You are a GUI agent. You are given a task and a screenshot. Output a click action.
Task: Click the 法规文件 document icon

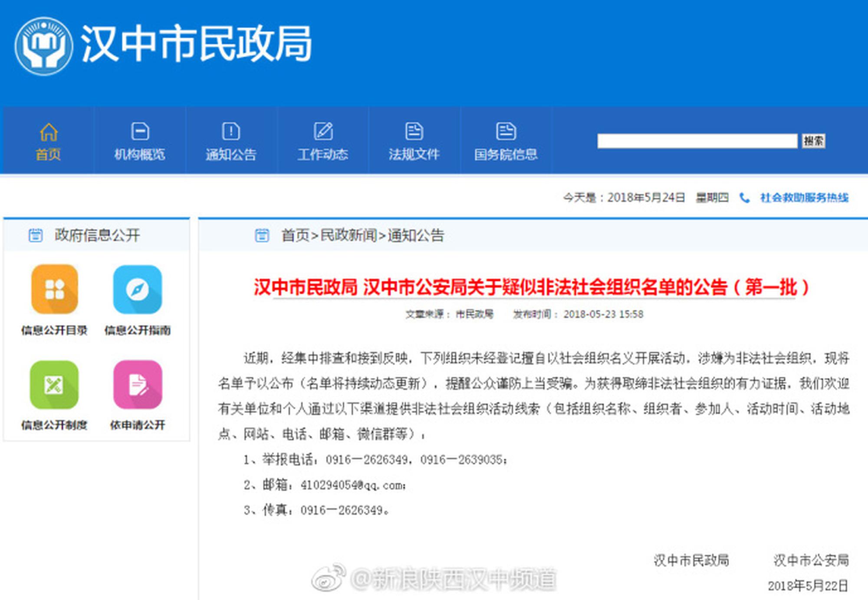pyautogui.click(x=414, y=132)
